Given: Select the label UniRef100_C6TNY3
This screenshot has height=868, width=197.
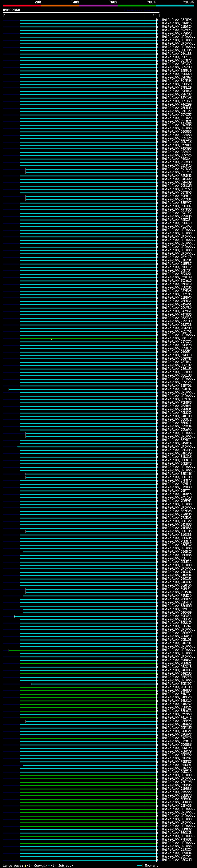Looking at the screenshot, I should (176, 60).
